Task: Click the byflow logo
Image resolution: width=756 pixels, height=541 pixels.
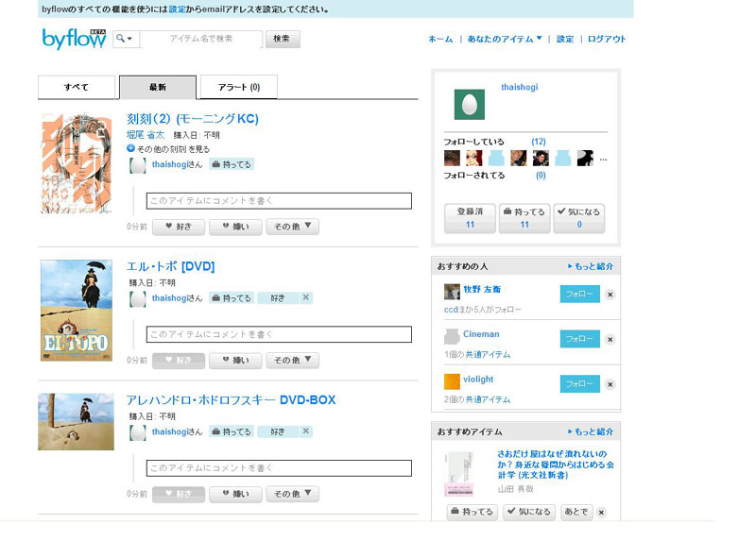Action: point(74,39)
